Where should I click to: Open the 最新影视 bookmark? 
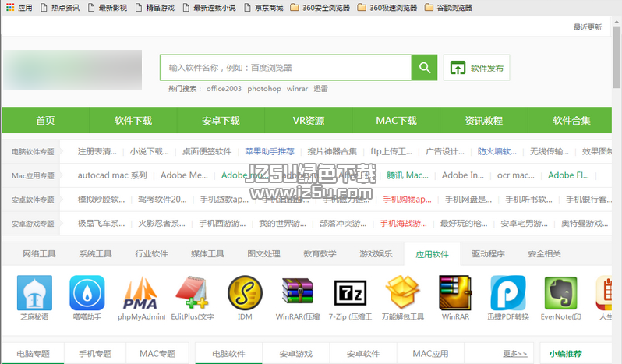click(108, 8)
